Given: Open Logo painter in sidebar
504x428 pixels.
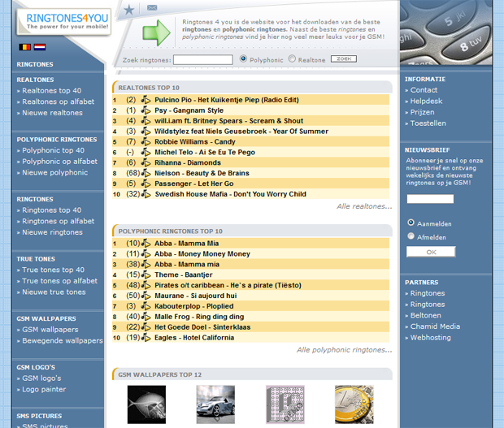Looking at the screenshot, I should (x=44, y=390).
